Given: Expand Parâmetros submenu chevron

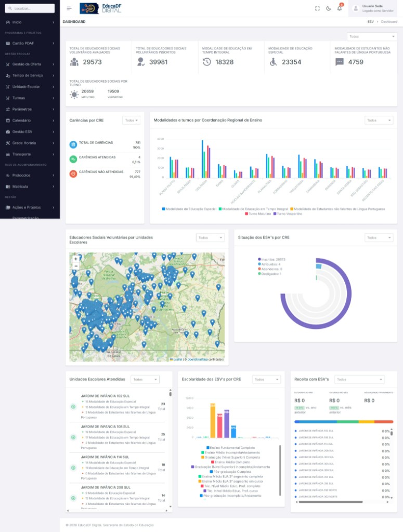Looking at the screenshot, I should coord(54,109).
